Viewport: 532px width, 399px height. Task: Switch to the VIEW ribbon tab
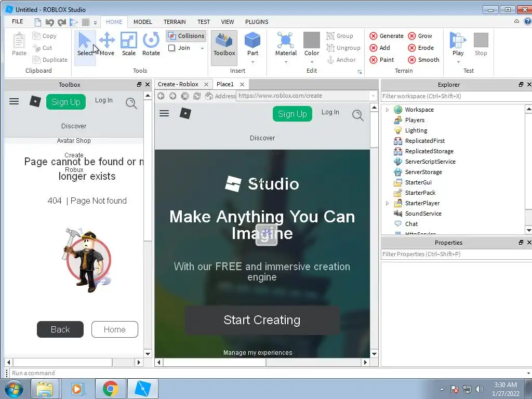pos(228,22)
